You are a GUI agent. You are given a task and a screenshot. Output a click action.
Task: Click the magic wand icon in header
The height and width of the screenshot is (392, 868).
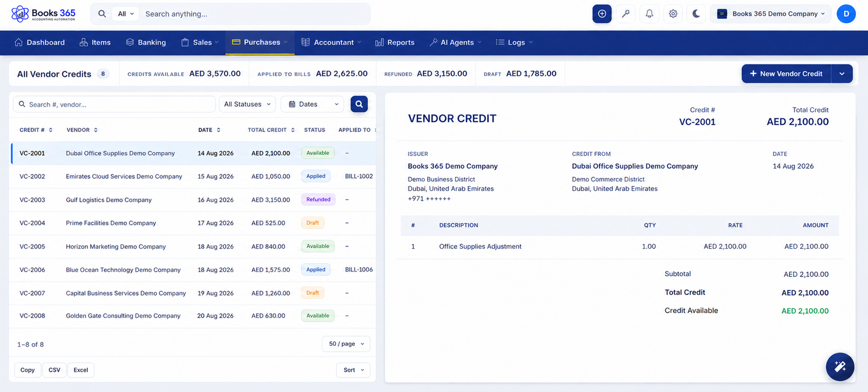tap(626, 14)
